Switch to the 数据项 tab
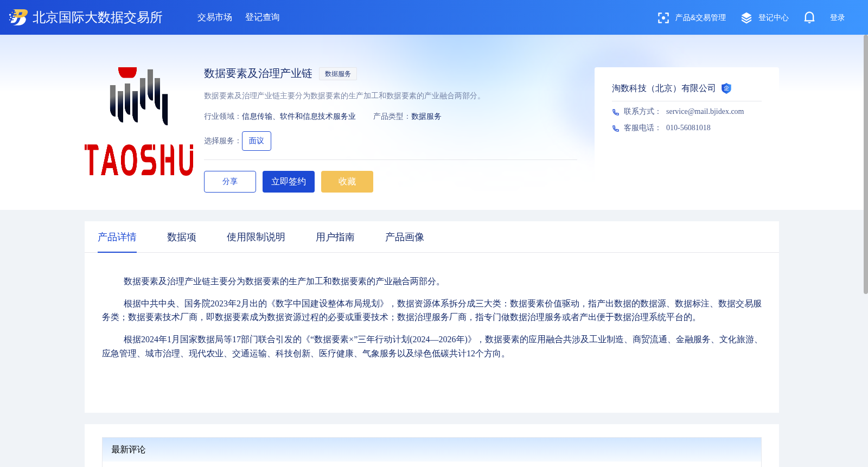Viewport: 868px width, 467px height. (x=182, y=237)
